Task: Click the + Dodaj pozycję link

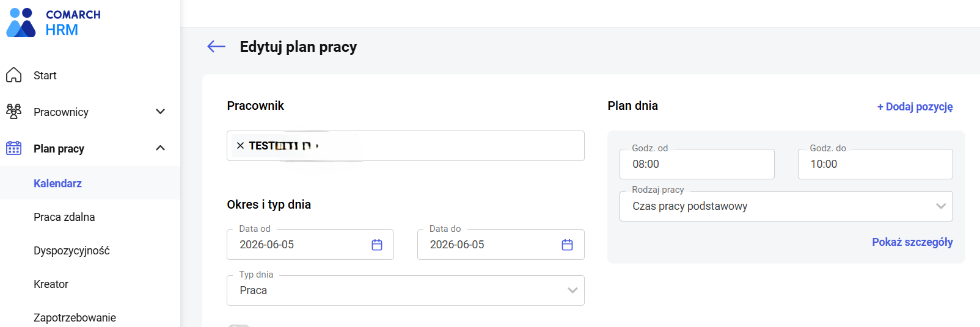Action: [x=915, y=107]
